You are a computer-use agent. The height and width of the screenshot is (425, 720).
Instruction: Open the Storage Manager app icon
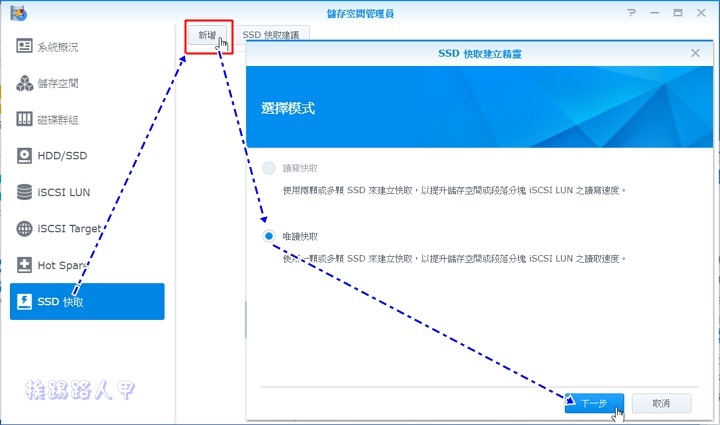point(19,13)
